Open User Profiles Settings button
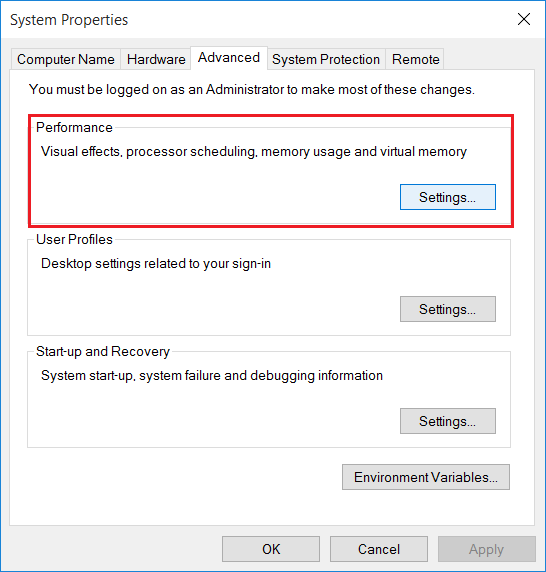The image size is (546, 572). 448,309
